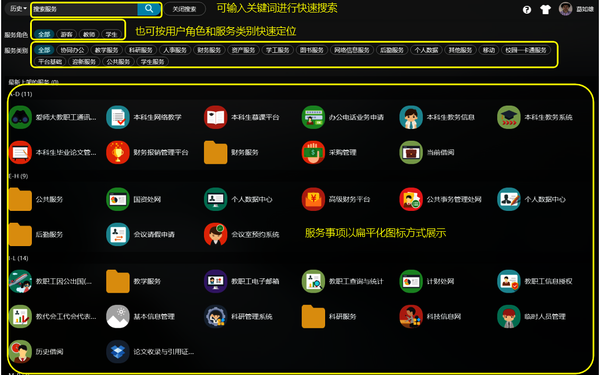Filter by 后勤服务 category chip
600x375 pixels.
(x=392, y=50)
